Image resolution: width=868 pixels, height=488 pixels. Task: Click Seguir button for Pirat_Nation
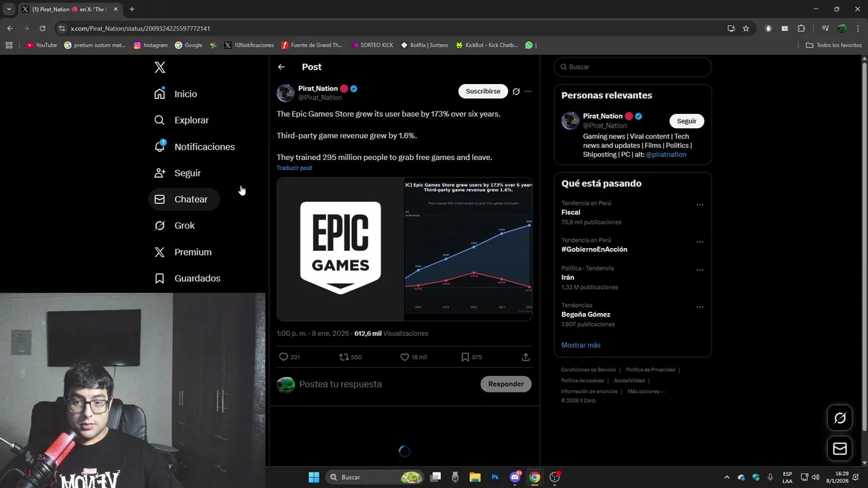686,121
